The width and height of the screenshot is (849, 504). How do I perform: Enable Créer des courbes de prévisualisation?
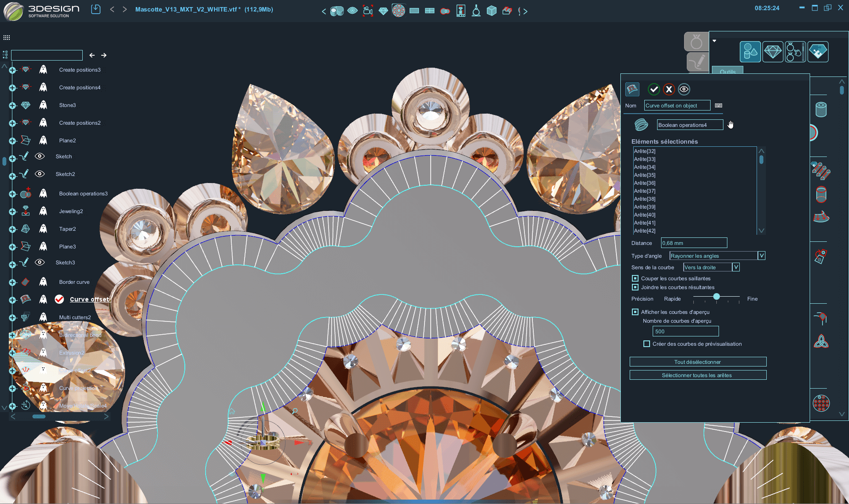click(646, 344)
